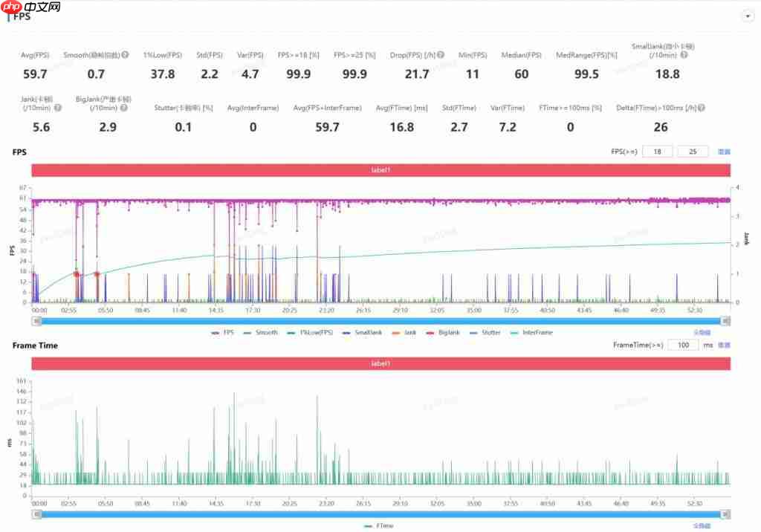Click help icon next to Smooth metric
The image size is (761, 532).
click(125, 55)
